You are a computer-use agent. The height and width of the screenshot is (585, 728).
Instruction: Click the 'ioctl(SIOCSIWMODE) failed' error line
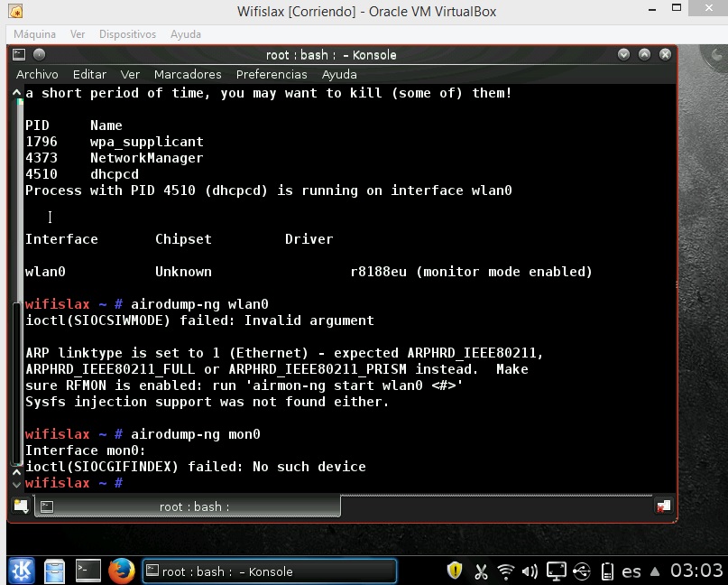[x=199, y=320]
